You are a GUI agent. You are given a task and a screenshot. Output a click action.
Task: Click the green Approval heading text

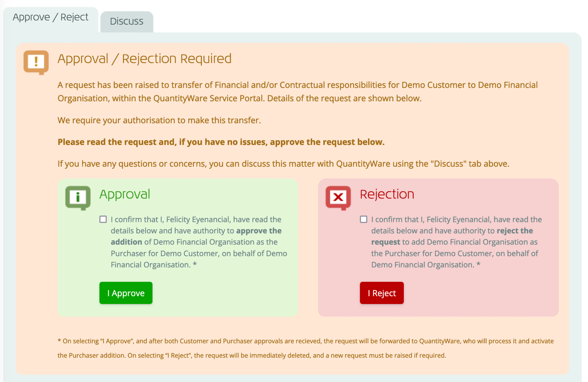click(x=125, y=194)
